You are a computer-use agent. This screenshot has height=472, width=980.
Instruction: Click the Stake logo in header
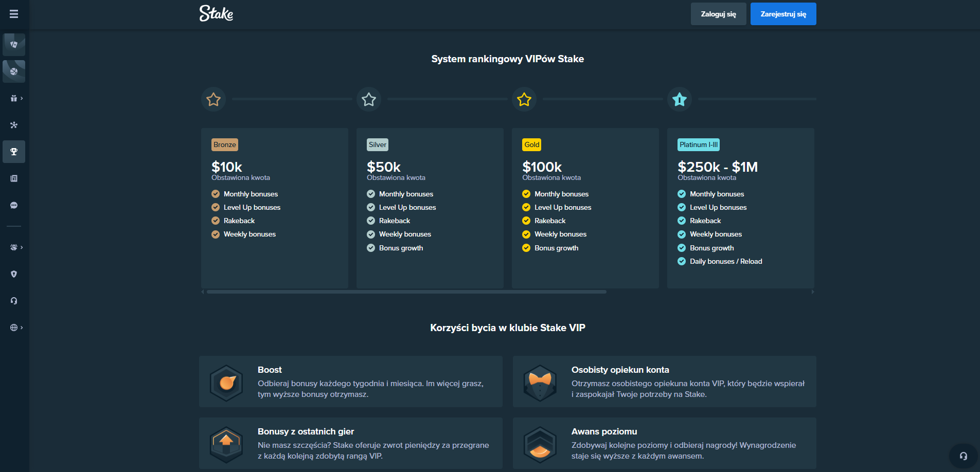pos(216,13)
